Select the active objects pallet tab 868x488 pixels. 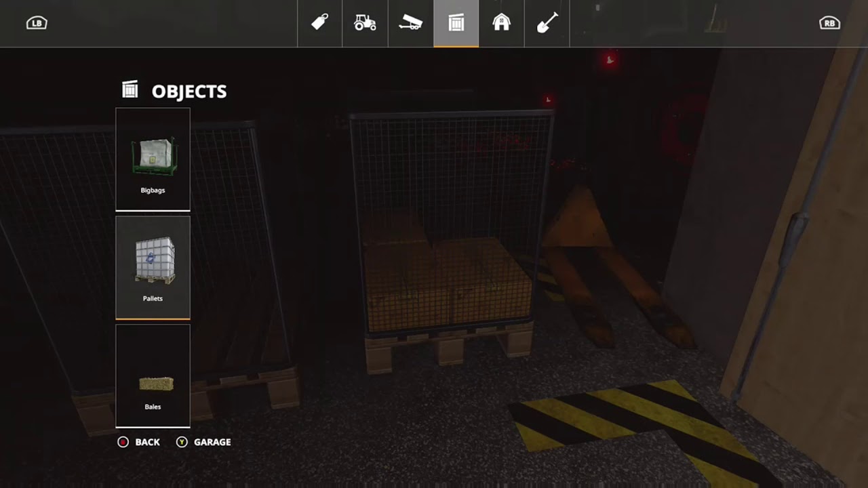pyautogui.click(x=456, y=23)
